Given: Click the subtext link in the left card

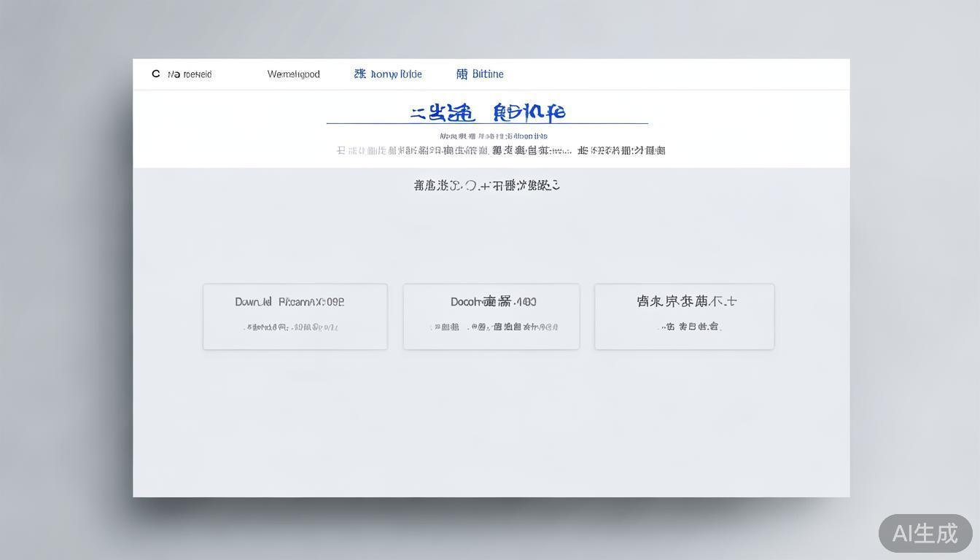Looking at the screenshot, I should pos(295,327).
